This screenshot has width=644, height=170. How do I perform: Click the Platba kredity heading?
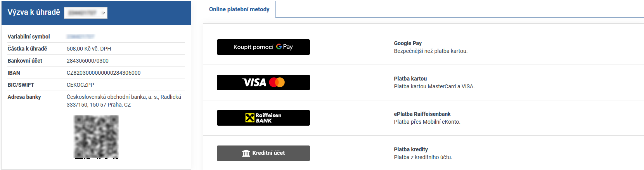coord(411,149)
